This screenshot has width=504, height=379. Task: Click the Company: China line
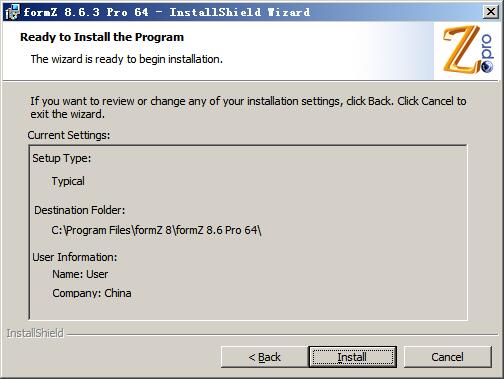tap(92, 293)
